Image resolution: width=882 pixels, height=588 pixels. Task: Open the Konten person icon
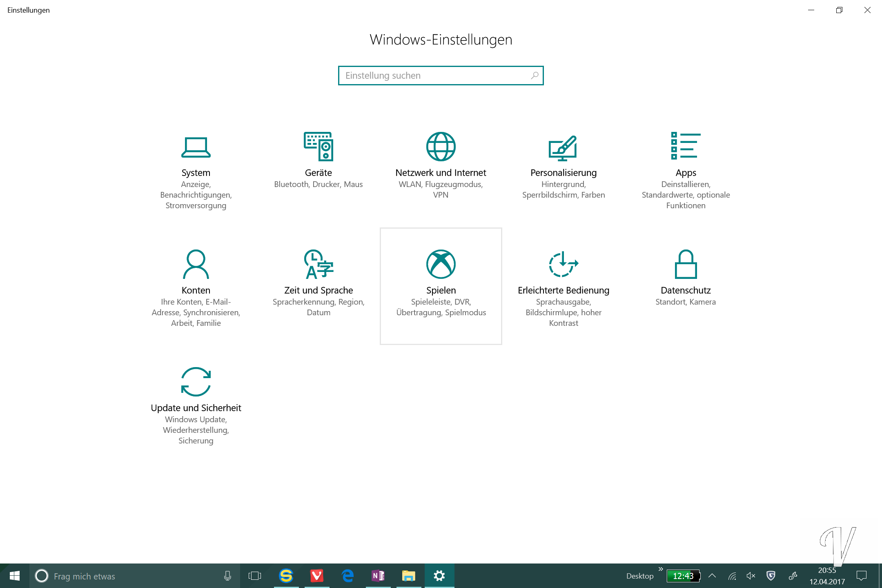pos(196,264)
